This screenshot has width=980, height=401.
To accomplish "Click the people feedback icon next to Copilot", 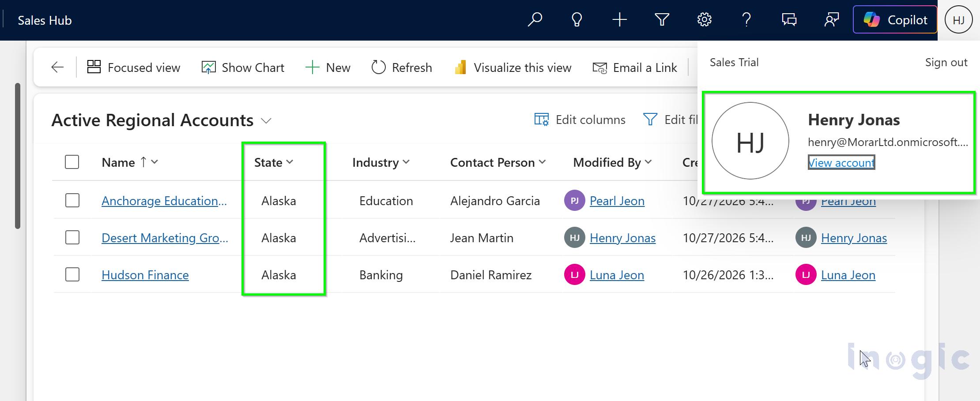I will pyautogui.click(x=832, y=20).
